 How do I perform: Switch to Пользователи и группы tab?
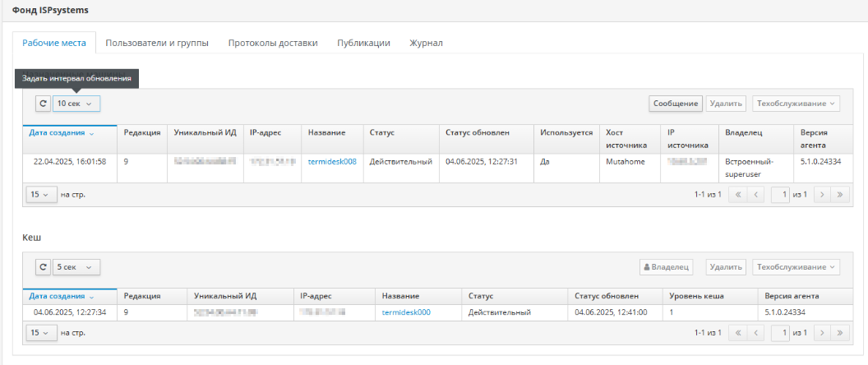(157, 43)
